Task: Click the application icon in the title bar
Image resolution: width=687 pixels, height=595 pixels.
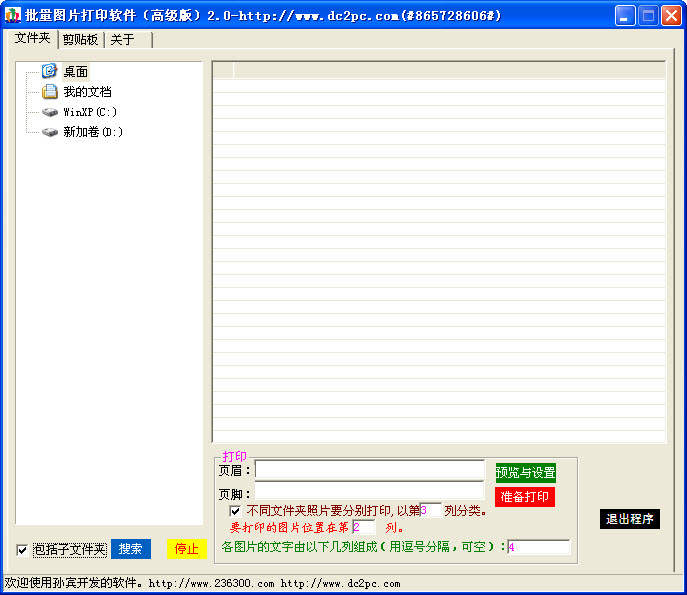Action: (x=13, y=15)
